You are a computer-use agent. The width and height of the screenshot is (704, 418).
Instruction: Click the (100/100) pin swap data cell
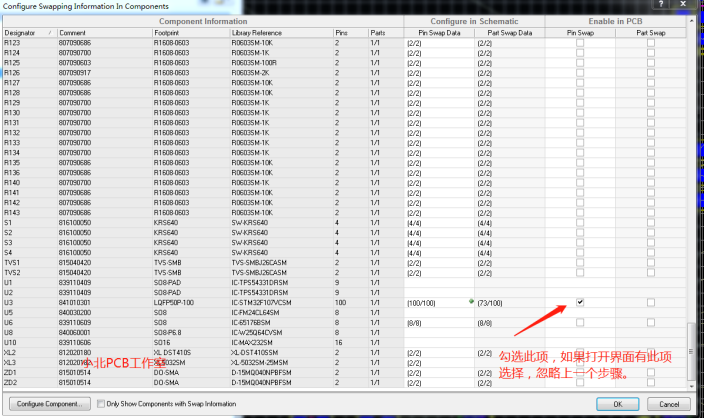pos(439,303)
